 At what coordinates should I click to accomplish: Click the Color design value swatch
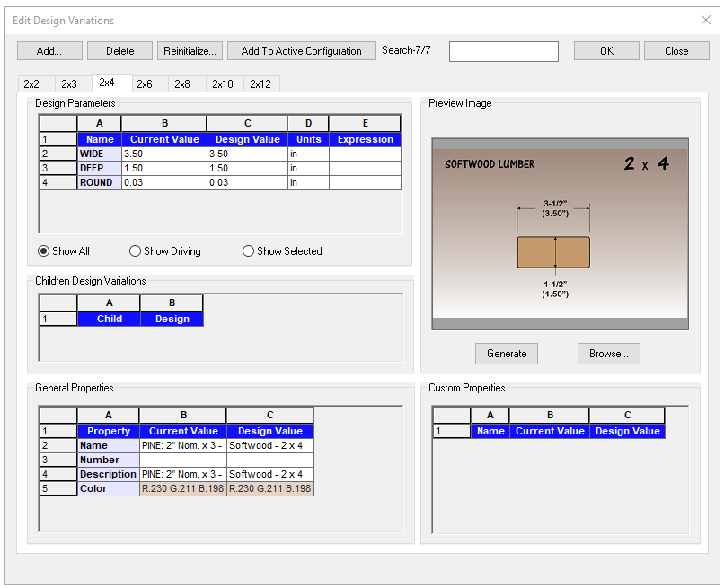click(269, 489)
